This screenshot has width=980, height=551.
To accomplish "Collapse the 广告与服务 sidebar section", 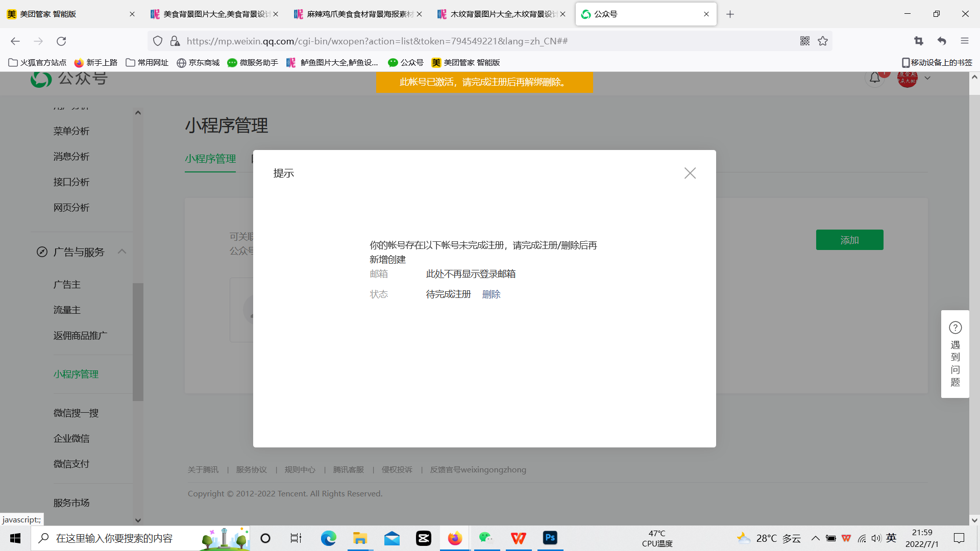I will [x=122, y=252].
